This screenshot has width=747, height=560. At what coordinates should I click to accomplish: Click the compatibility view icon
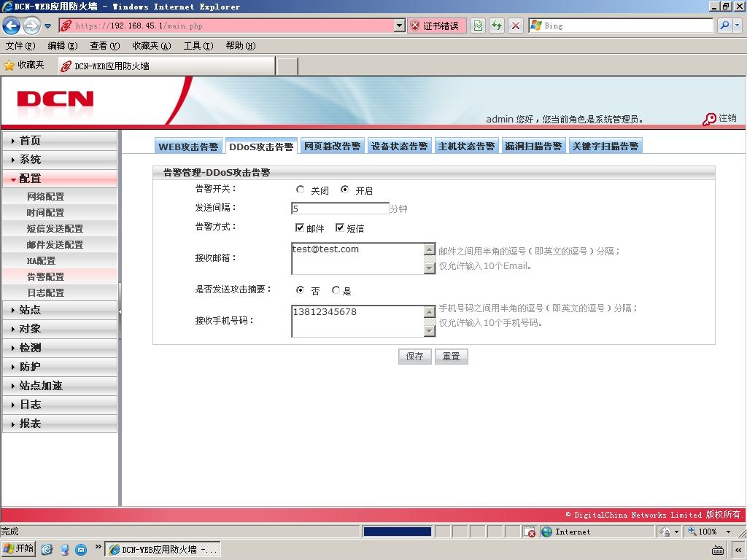(478, 26)
